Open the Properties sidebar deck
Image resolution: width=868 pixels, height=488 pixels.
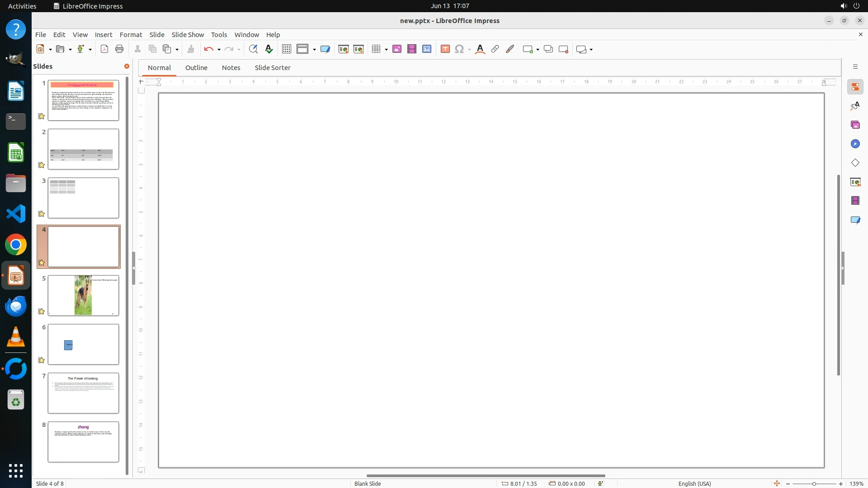tap(855, 87)
